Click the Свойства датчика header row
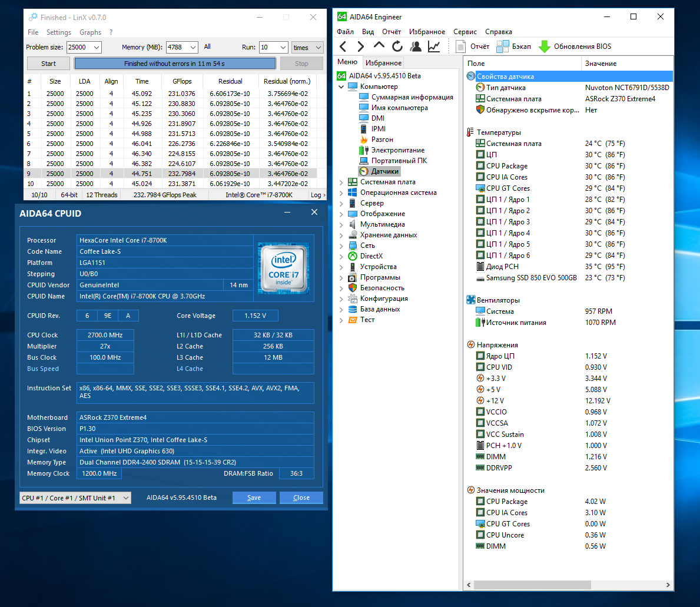Image resolution: width=700 pixels, height=607 pixels. [569, 77]
